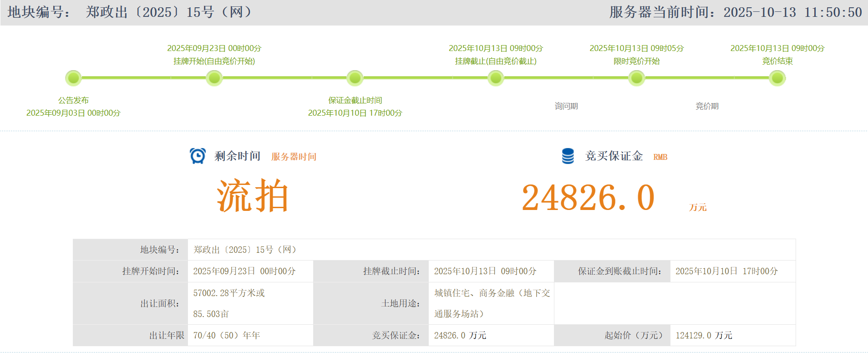Click the blue coin stack icon
This screenshot has width=868, height=353.
point(568,156)
